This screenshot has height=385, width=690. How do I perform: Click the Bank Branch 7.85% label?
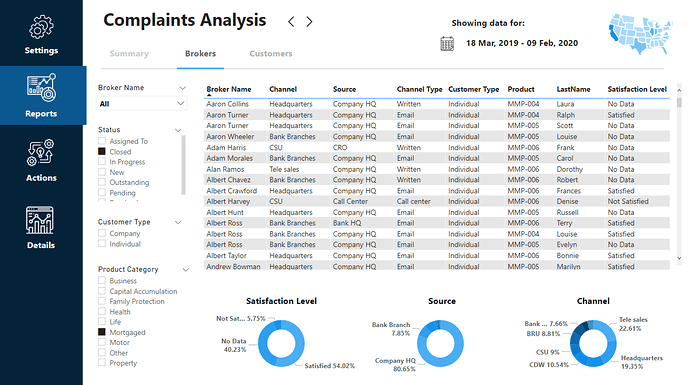(x=391, y=329)
